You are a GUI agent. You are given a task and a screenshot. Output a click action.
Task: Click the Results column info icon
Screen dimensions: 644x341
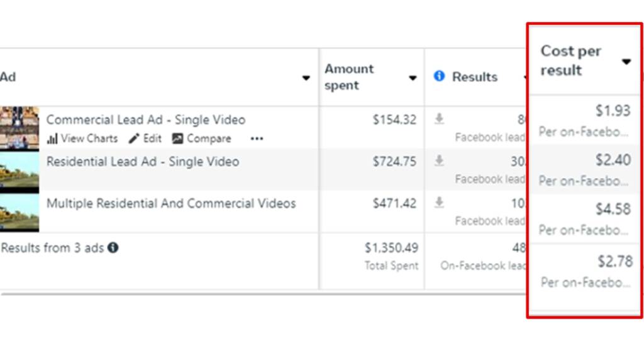pos(440,76)
